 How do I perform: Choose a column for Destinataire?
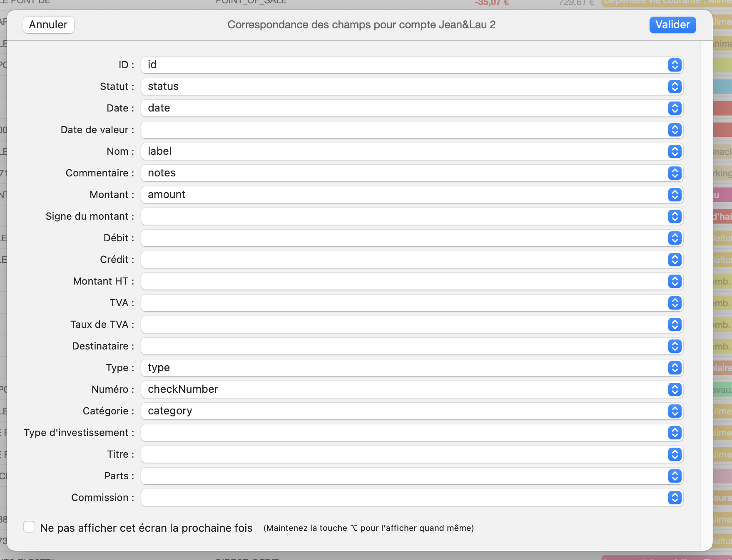tap(411, 346)
